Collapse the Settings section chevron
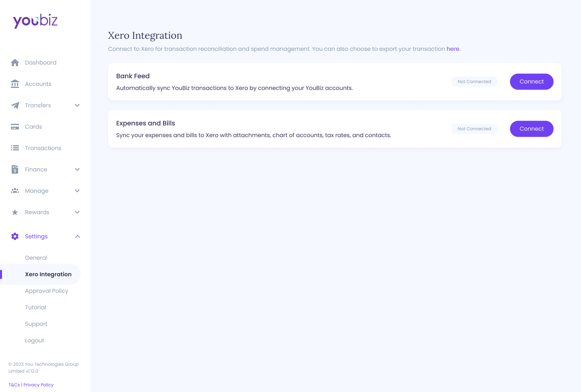The width and height of the screenshot is (581, 392). 77,236
